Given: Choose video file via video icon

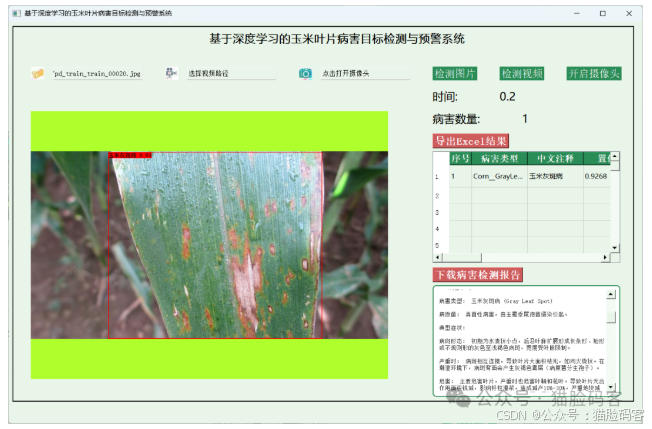Looking at the screenshot, I should pos(171,73).
